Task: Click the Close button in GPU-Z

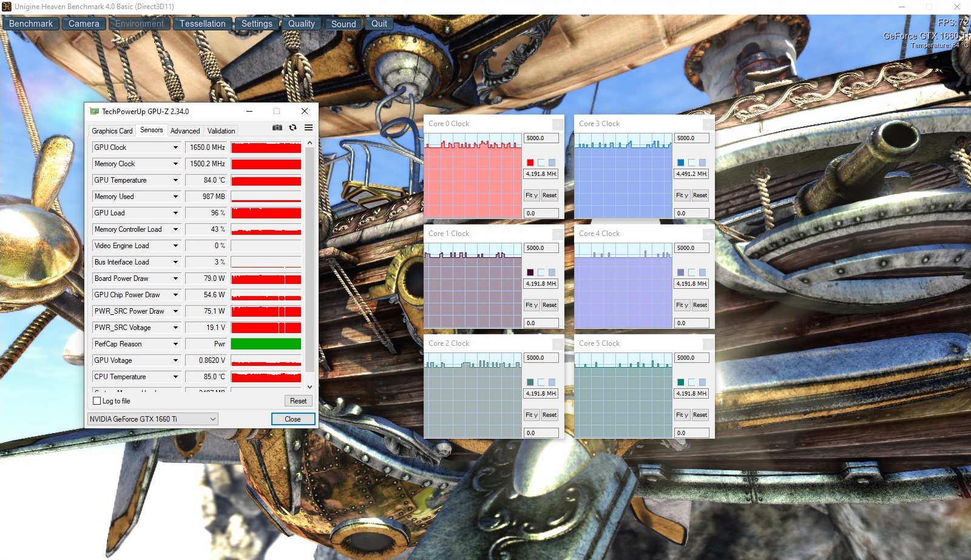Action: point(293,419)
